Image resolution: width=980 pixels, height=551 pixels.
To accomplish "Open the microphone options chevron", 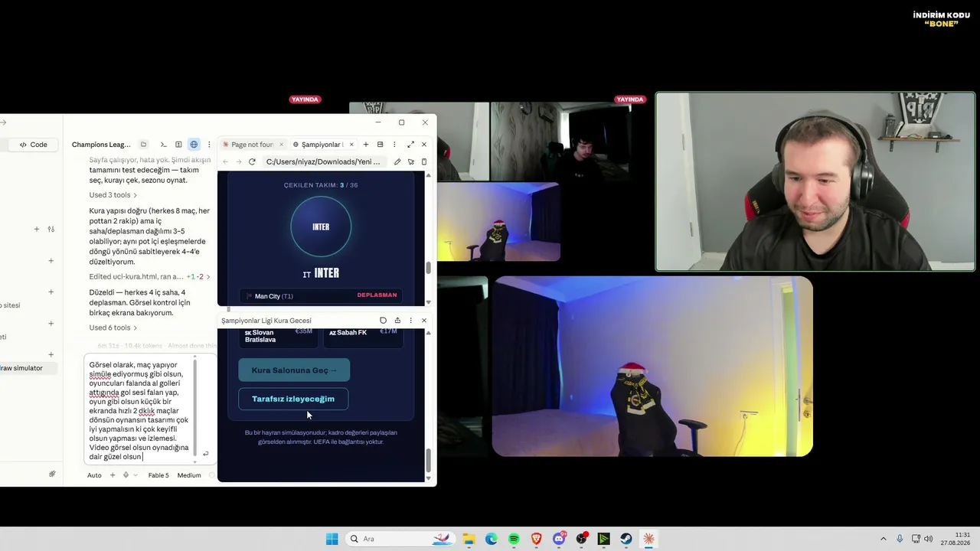I will pos(136,475).
